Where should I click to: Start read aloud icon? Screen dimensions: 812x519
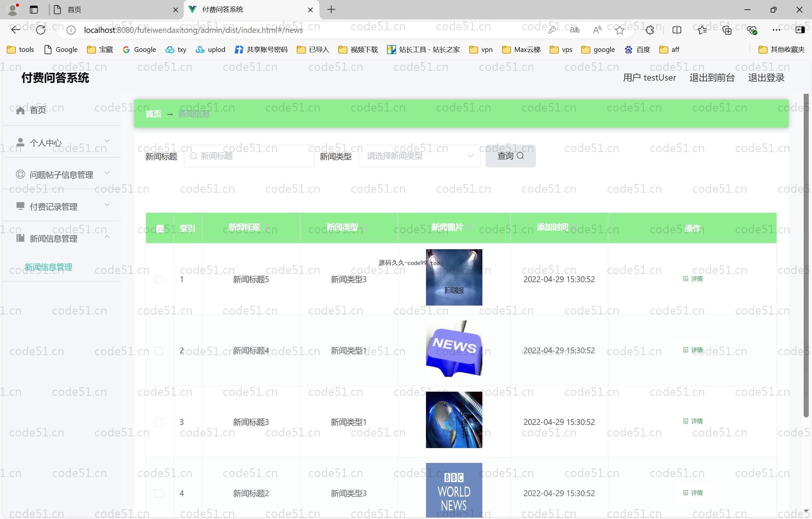tap(597, 30)
